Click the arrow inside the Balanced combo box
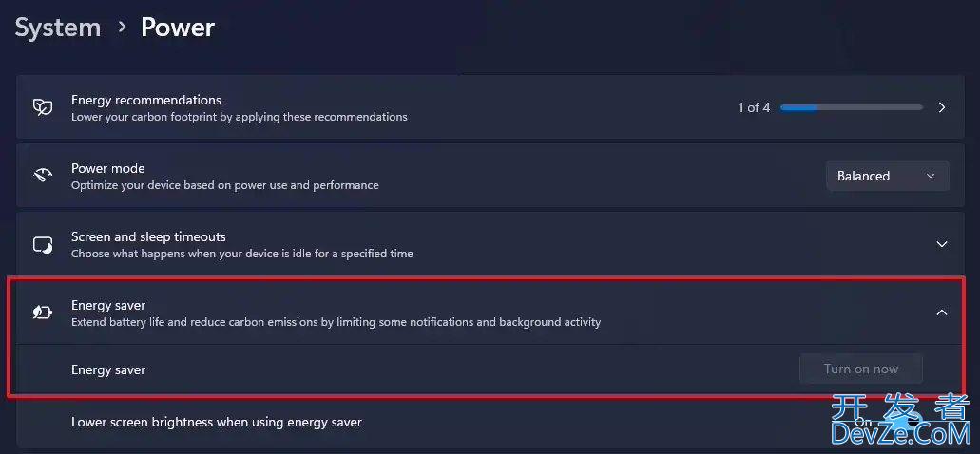The width and height of the screenshot is (980, 454). pyautogui.click(x=930, y=176)
